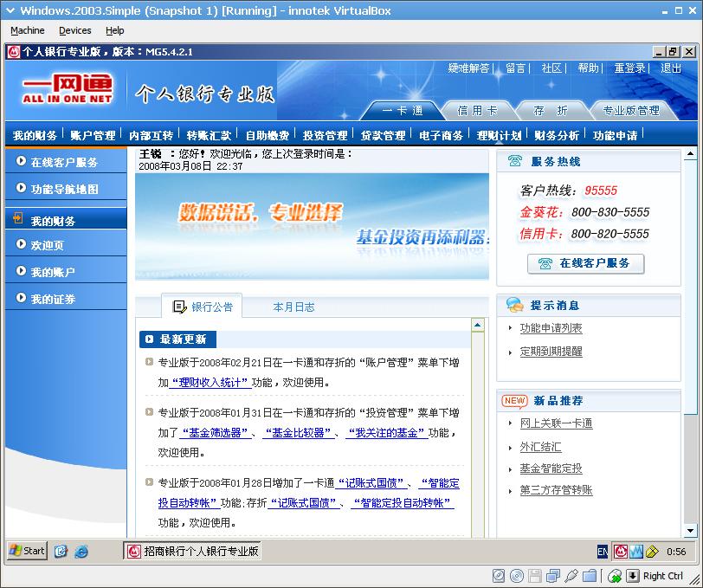703x588 pixels.
Task: Open the VirtualBox Machine menu
Action: pos(28,30)
